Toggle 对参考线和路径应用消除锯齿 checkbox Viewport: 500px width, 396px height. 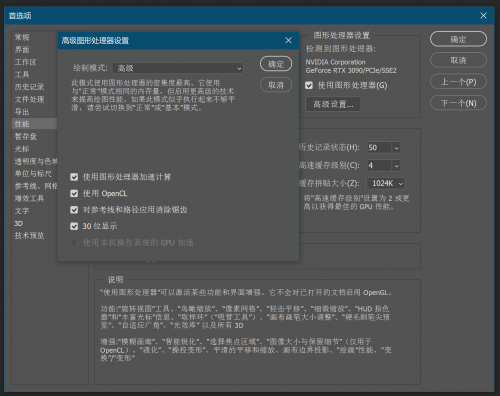(x=74, y=210)
